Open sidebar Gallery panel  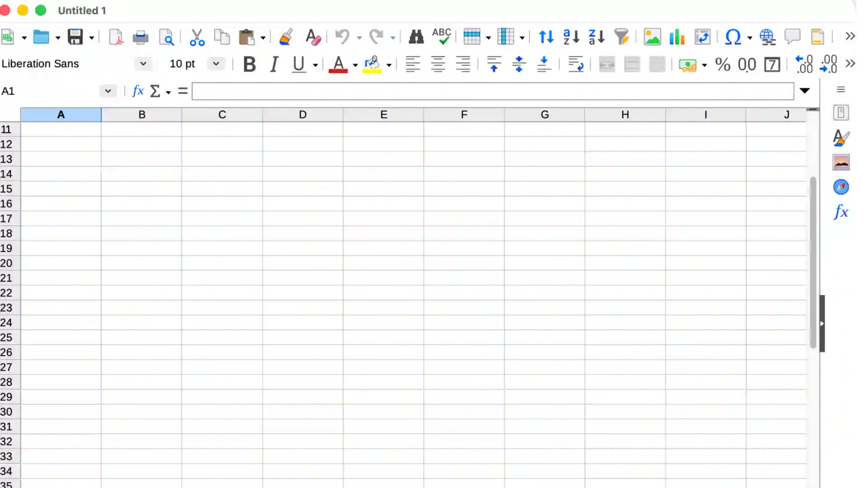[x=841, y=162]
